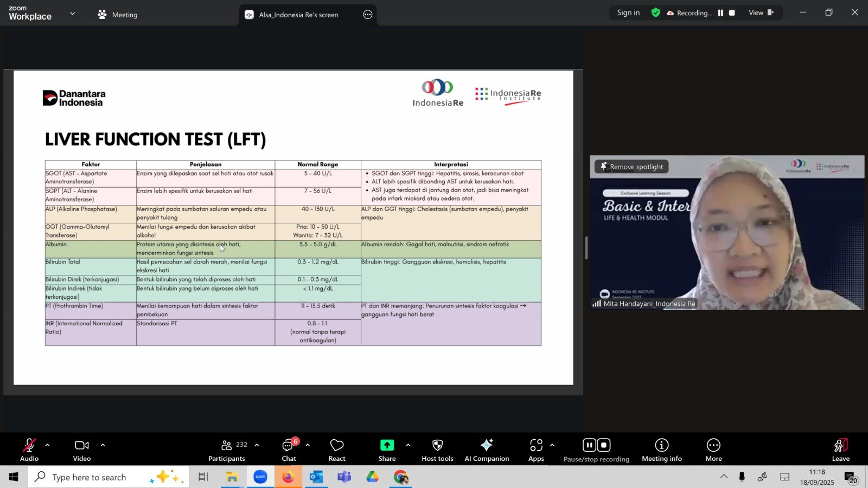Click Remove spotlight button
The height and width of the screenshot is (488, 868).
(x=631, y=166)
